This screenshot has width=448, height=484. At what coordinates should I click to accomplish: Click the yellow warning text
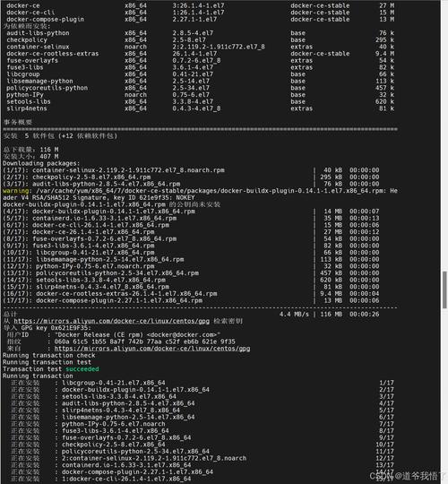(15, 191)
